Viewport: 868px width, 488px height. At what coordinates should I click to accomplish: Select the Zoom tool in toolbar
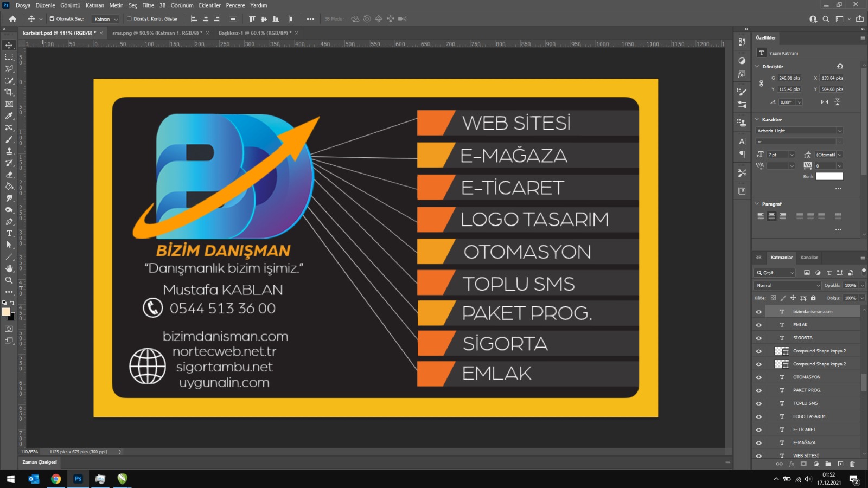pyautogui.click(x=9, y=280)
